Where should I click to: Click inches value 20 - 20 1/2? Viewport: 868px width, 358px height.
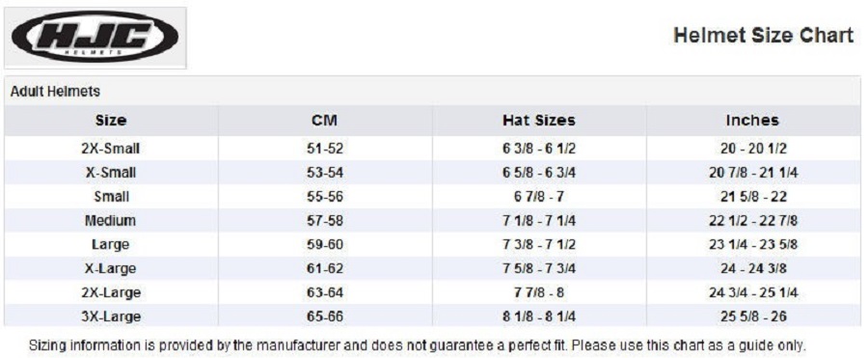click(753, 149)
